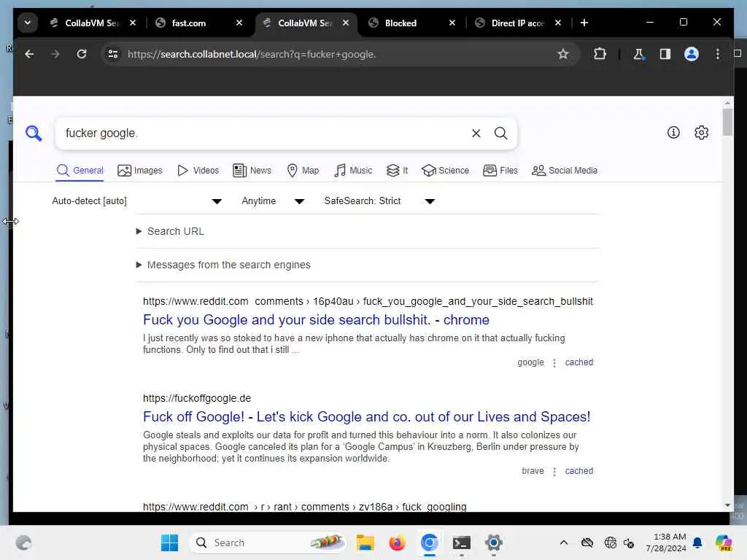747x560 pixels.
Task: Click the page vertical scrollbar thumb
Action: (727, 122)
